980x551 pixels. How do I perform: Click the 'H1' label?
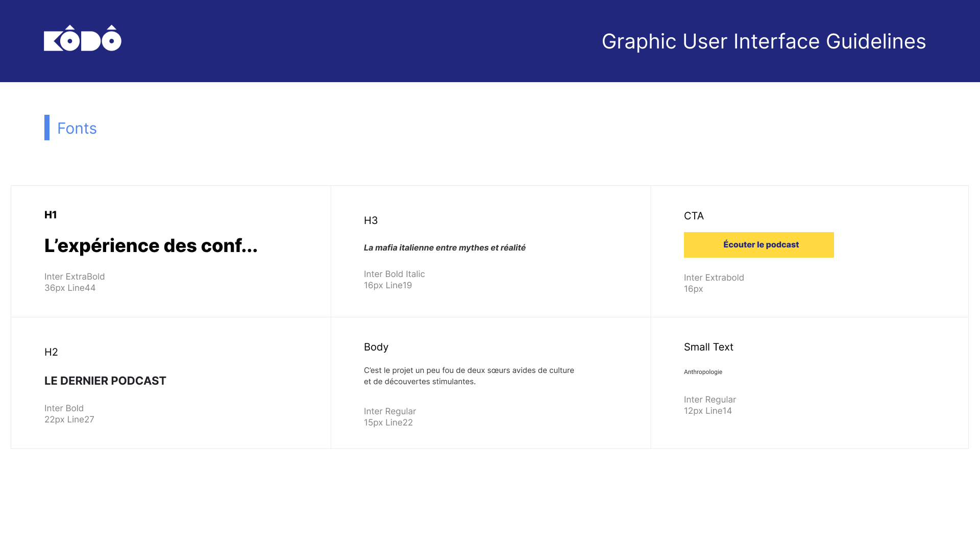51,215
